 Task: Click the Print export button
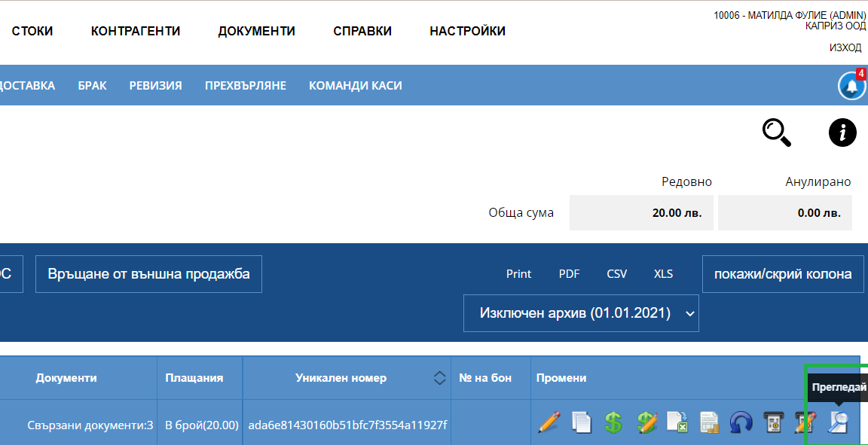[x=518, y=274]
